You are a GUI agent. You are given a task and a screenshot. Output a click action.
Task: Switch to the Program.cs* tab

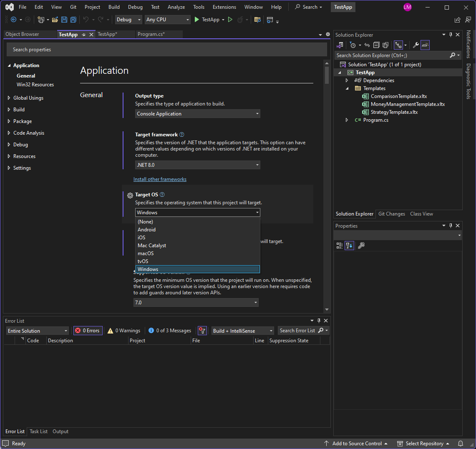(151, 34)
